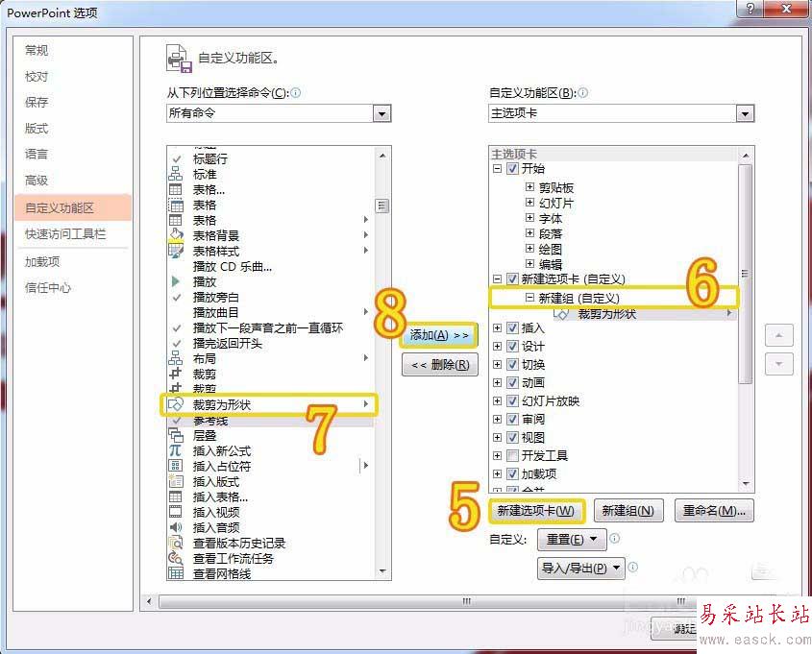Click the 插入新公式 pi icon
This screenshot has width=812, height=654.
pos(176,450)
